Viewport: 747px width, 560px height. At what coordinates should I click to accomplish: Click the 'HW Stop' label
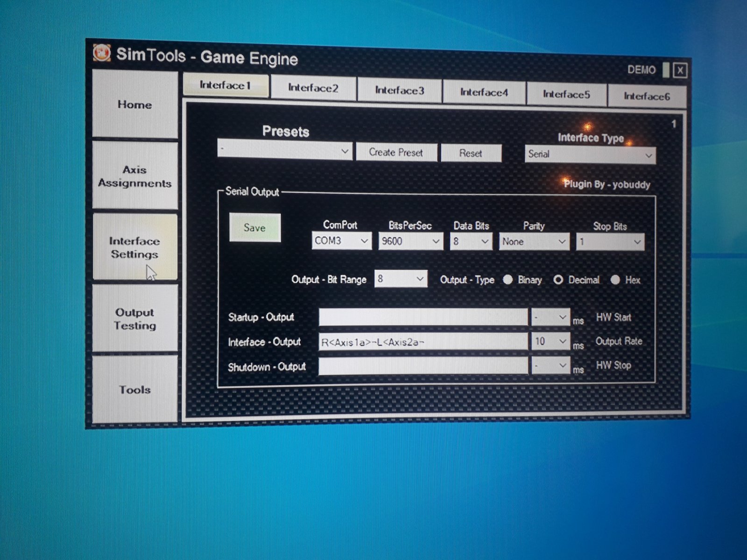[613, 365]
